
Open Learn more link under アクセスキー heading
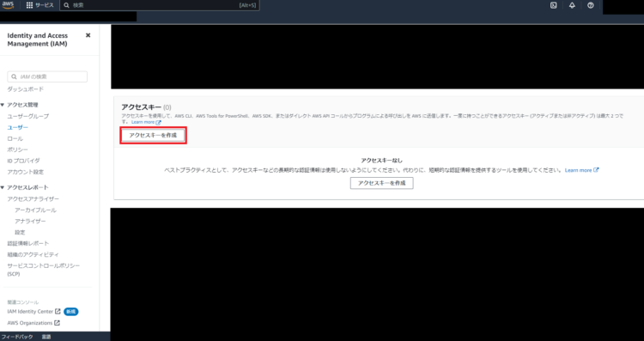(146, 122)
